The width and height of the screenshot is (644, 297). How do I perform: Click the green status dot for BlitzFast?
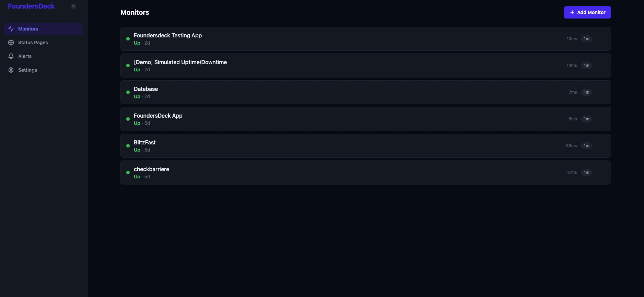(128, 146)
